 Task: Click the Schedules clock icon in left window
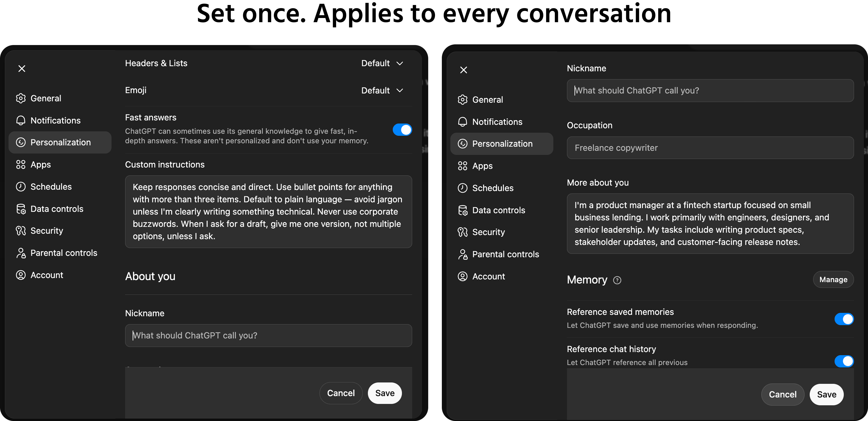point(21,187)
